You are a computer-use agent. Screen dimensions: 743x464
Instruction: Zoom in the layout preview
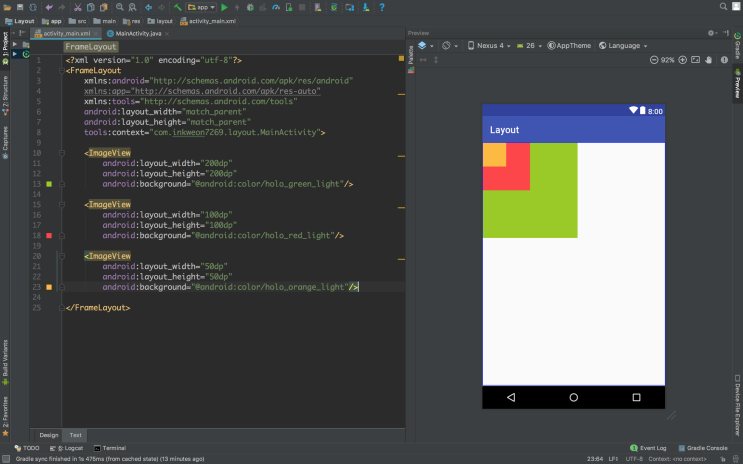coord(683,60)
